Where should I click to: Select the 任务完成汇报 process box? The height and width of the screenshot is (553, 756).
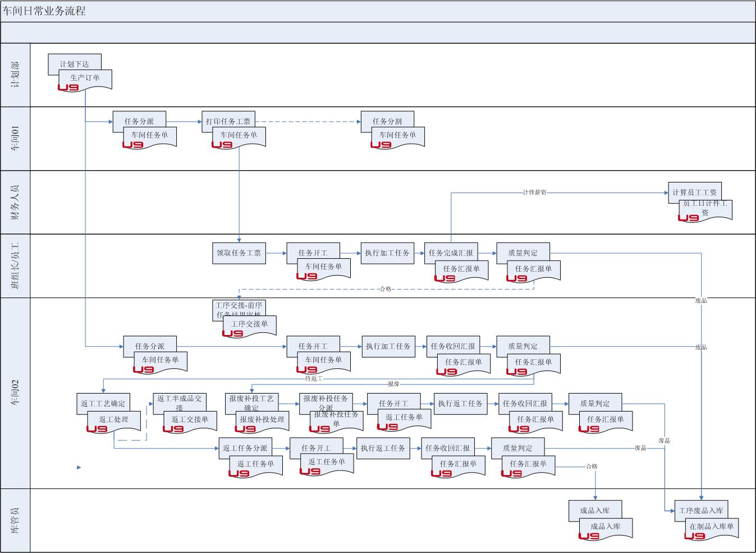(451, 253)
